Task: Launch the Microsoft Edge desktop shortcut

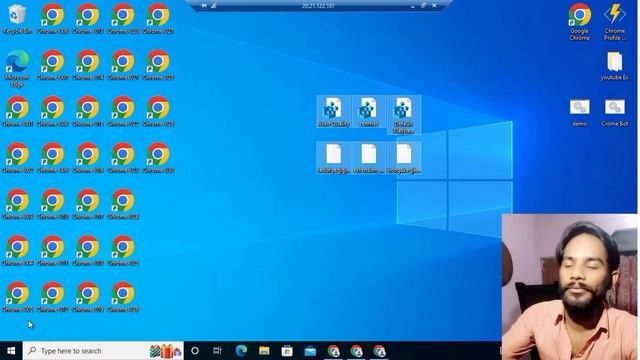Action: pyautogui.click(x=17, y=68)
